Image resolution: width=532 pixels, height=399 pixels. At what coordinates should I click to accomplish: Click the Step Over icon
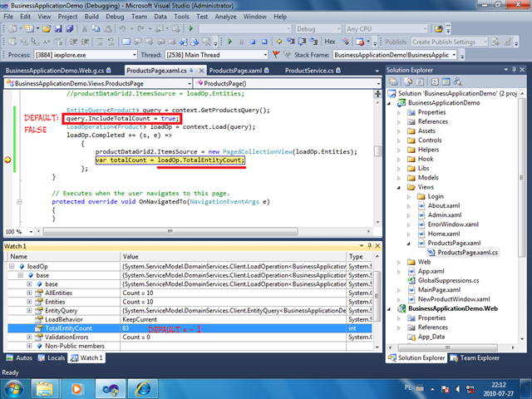[x=302, y=42]
